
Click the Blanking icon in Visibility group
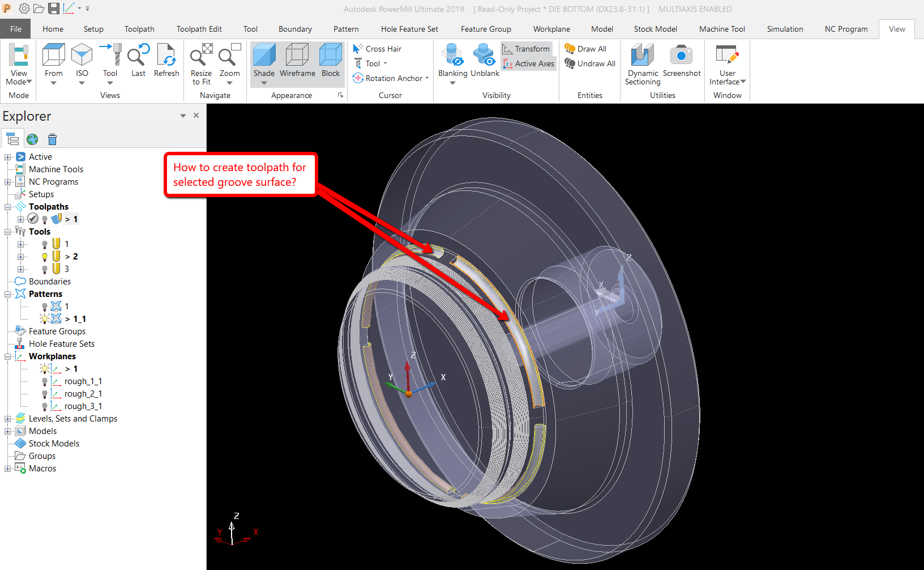(x=452, y=59)
